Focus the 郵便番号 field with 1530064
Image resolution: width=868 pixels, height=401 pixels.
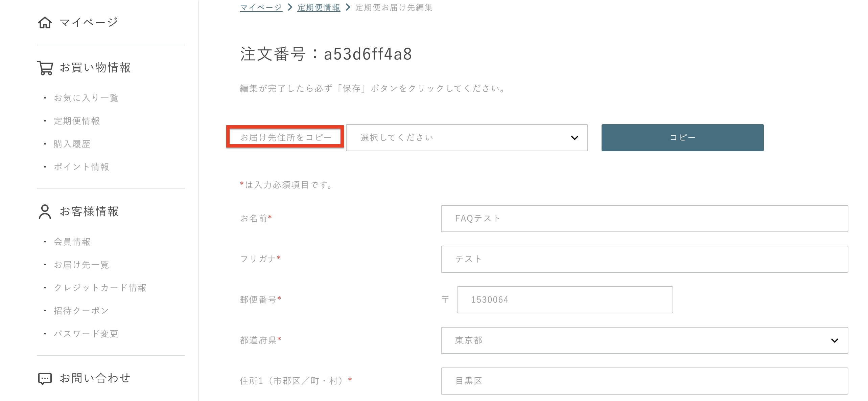point(564,299)
